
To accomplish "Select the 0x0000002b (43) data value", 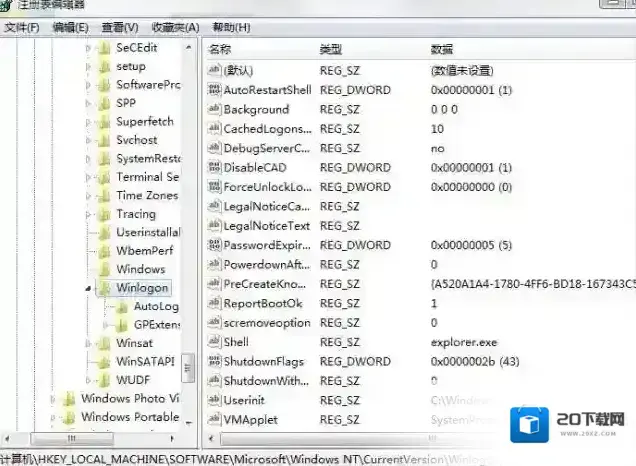I will coord(475,361).
